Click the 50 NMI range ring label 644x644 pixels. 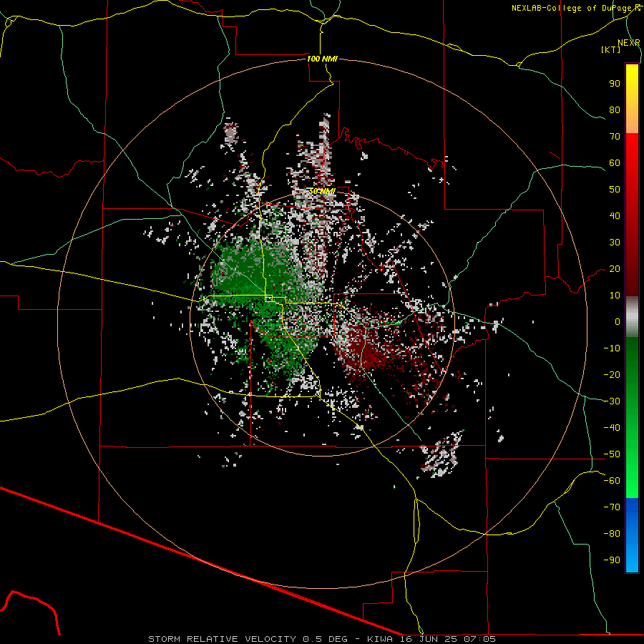point(322,191)
